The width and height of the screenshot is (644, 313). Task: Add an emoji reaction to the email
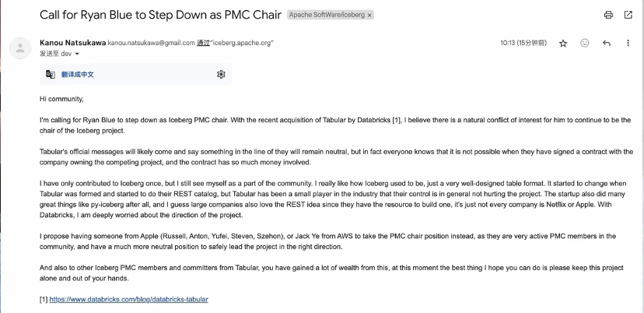point(585,43)
